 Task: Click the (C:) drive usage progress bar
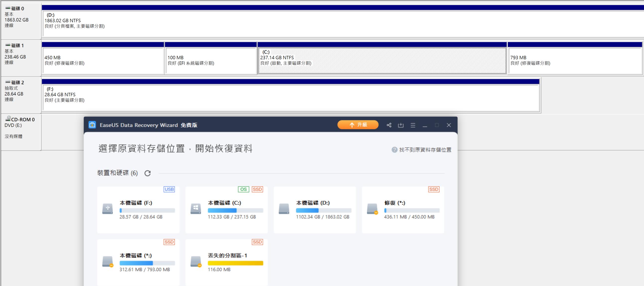pos(235,211)
